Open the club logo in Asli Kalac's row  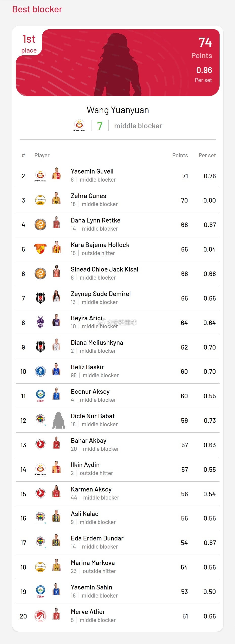coord(40,518)
